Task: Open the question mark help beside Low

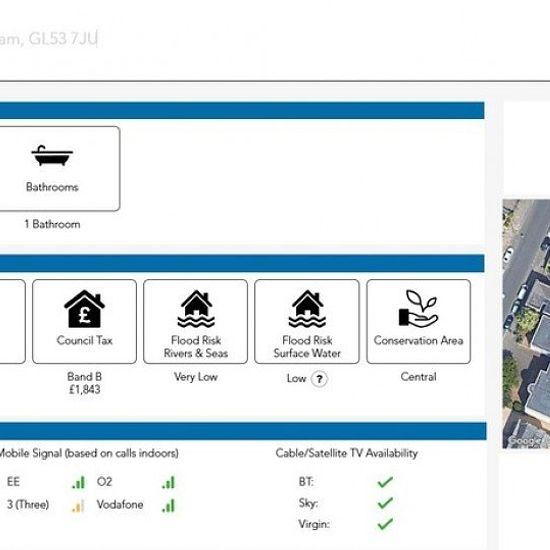Action: [319, 379]
